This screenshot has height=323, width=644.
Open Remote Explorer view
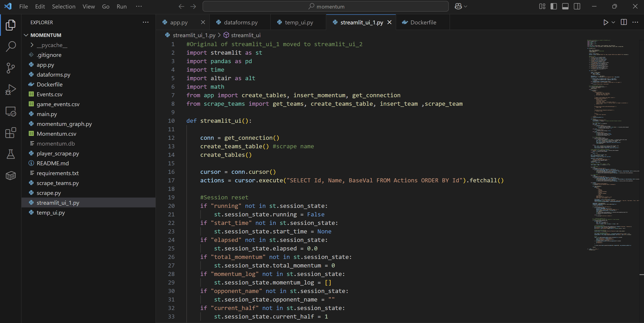coord(11,111)
